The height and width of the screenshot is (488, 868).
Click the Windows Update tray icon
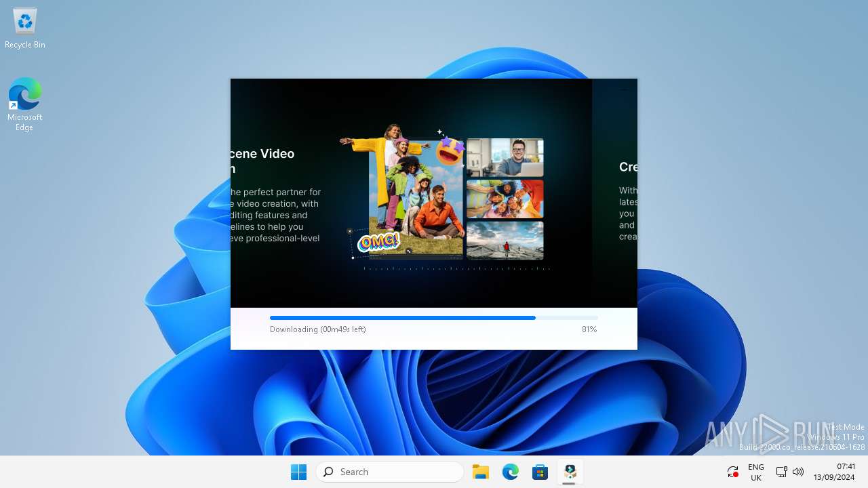click(732, 472)
